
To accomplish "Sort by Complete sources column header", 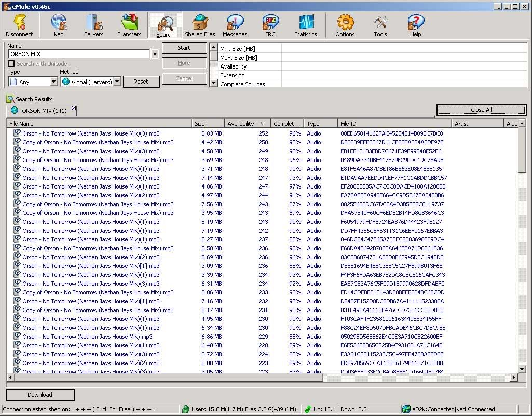I will click(x=287, y=124).
